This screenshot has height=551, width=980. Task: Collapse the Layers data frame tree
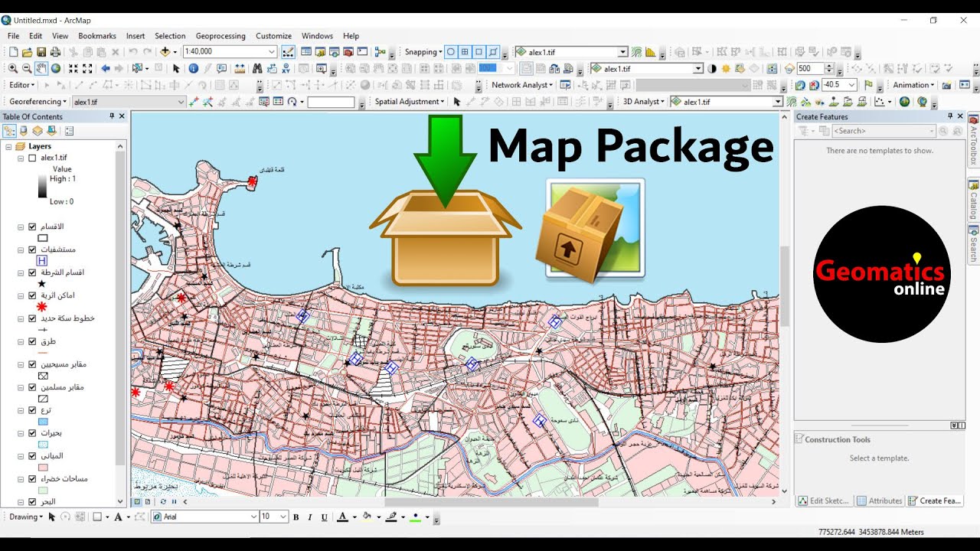[8, 146]
